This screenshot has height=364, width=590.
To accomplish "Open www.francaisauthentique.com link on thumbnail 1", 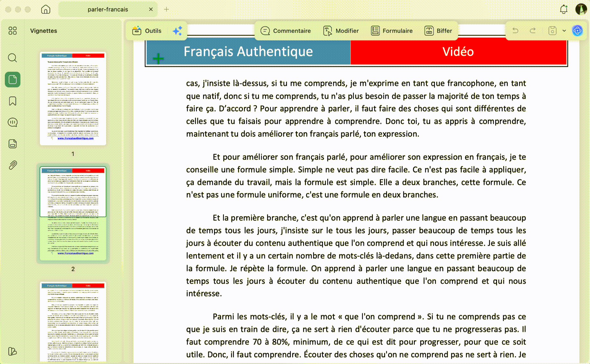I will pyautogui.click(x=76, y=138).
